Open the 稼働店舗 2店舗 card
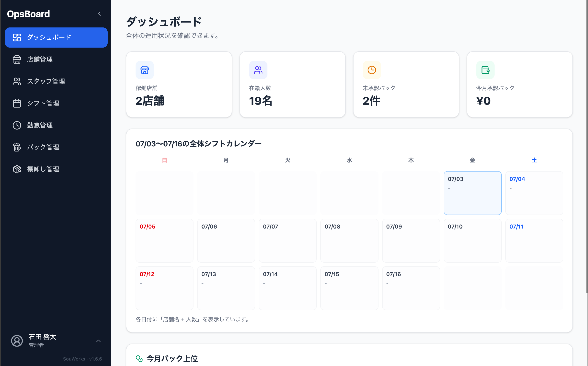The height and width of the screenshot is (366, 588). (179, 84)
